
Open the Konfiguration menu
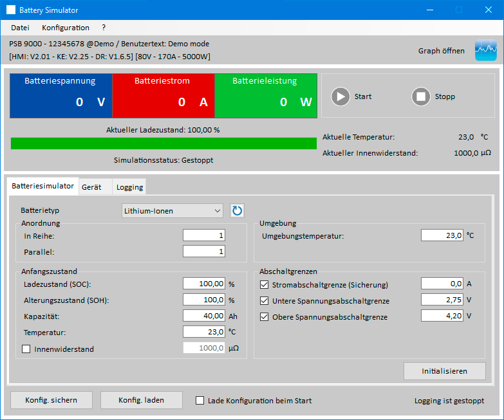pos(66,28)
